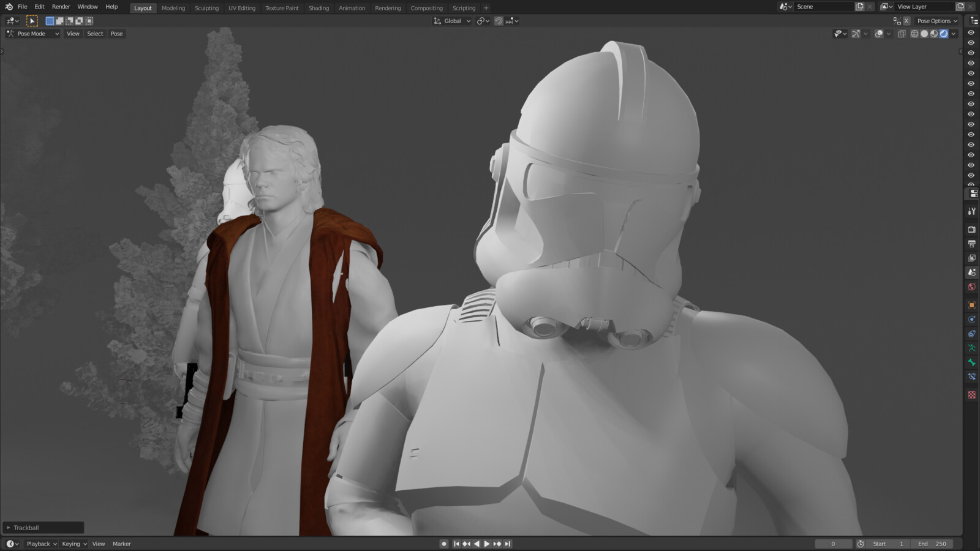
Task: Select the Tweak select tool icon
Action: 32,21
